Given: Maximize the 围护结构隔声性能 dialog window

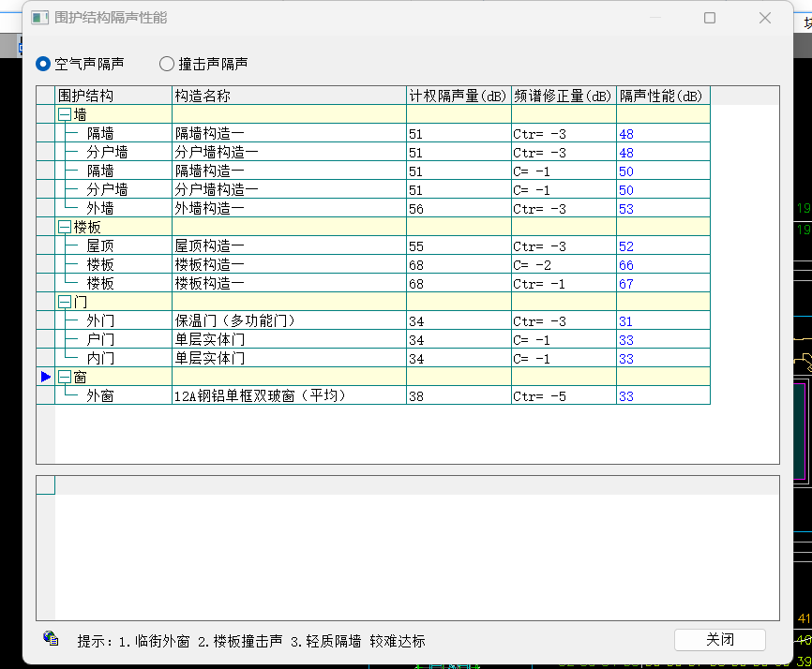Looking at the screenshot, I should click(710, 18).
